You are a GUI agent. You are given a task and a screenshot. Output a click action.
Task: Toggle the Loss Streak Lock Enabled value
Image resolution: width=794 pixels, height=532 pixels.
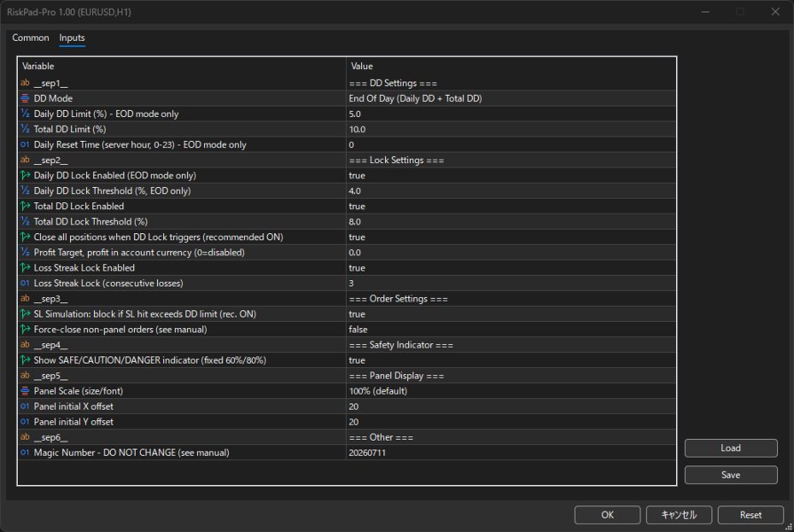[x=511, y=268]
